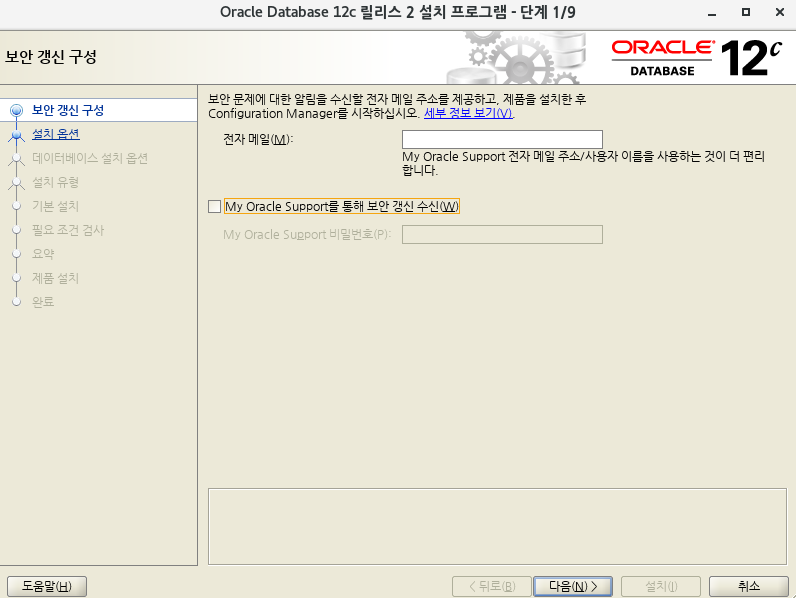Click the disabled 설치(I) install button
Screen dimensions: 796x598
(661, 586)
